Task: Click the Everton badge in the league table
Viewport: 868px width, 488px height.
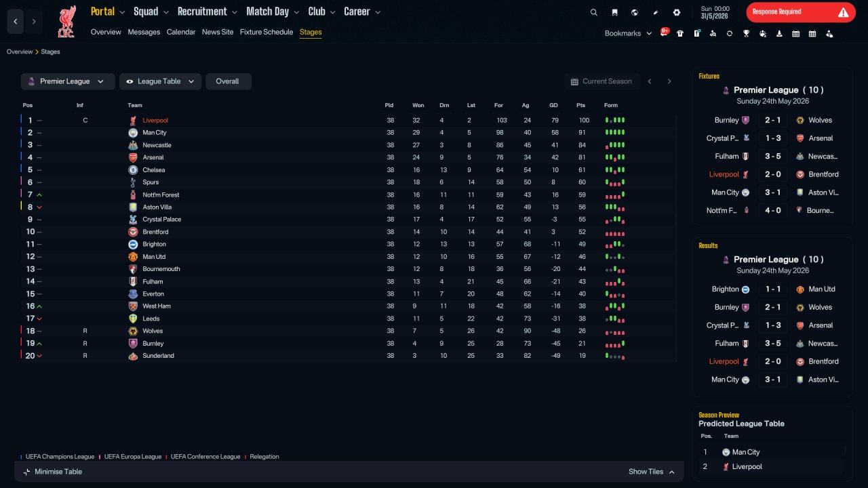Action: pyautogui.click(x=133, y=294)
